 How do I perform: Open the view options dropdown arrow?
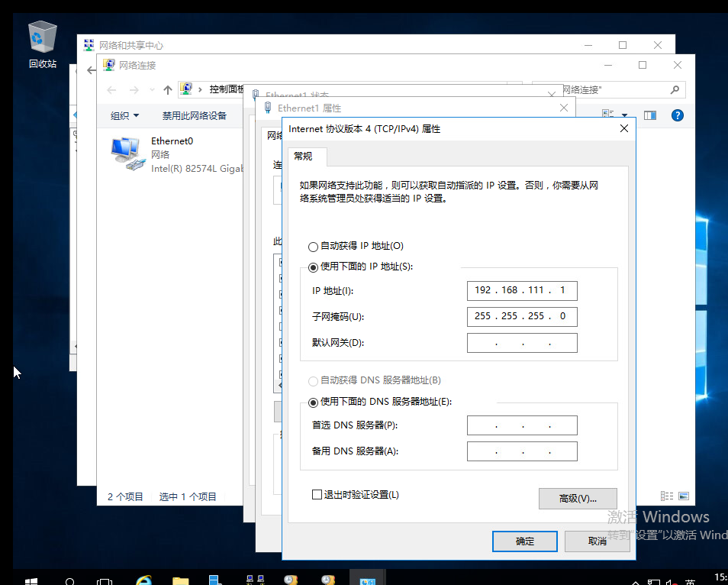tap(624, 115)
